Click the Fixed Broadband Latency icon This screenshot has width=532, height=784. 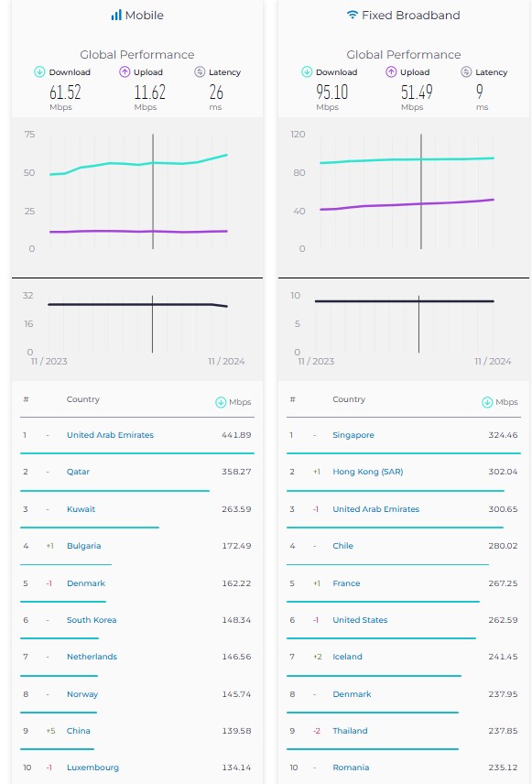(466, 72)
